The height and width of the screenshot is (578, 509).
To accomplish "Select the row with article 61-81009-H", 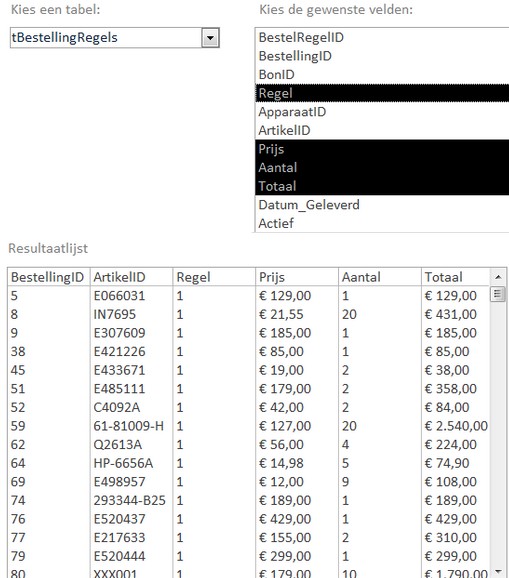I will pos(249,426).
